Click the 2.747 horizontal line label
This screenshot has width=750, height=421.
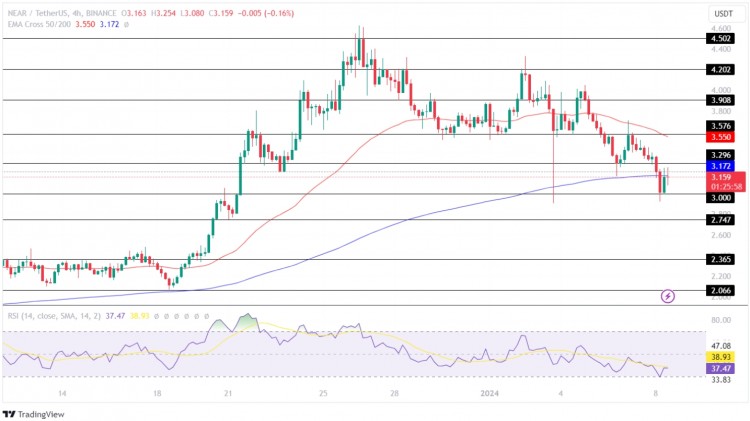(x=721, y=219)
